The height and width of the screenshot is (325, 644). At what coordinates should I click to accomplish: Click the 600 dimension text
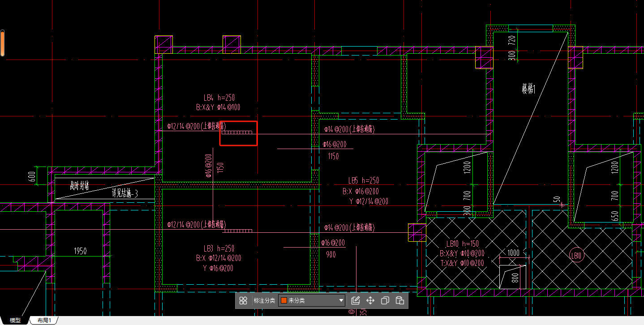coord(32,177)
